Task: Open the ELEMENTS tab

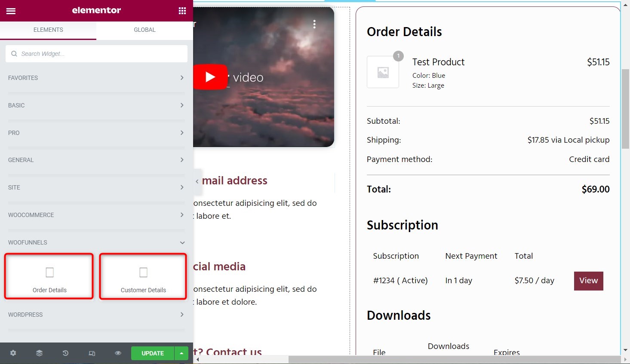Action: 48,30
